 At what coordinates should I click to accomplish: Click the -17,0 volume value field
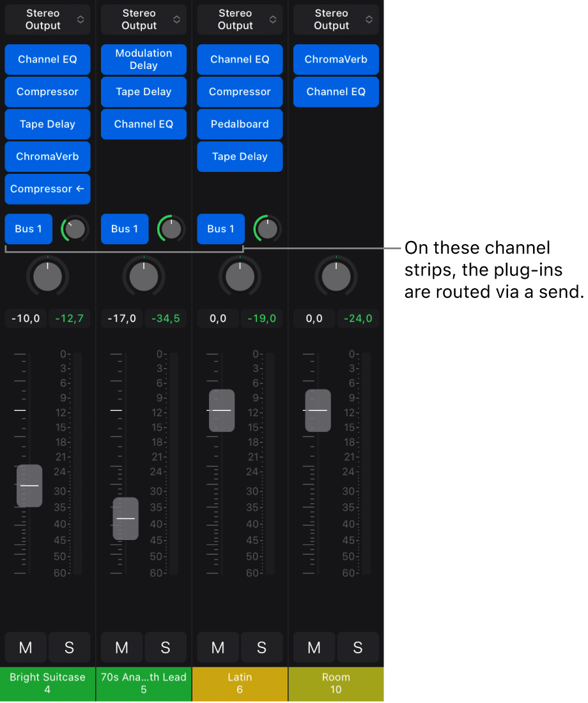pyautogui.click(x=121, y=319)
